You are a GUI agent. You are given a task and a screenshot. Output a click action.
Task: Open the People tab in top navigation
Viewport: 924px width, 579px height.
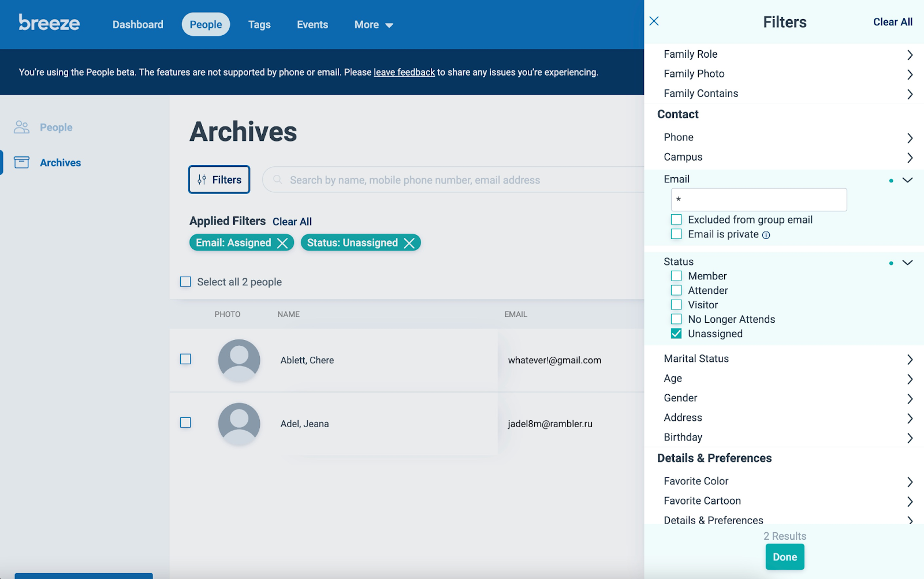point(206,25)
